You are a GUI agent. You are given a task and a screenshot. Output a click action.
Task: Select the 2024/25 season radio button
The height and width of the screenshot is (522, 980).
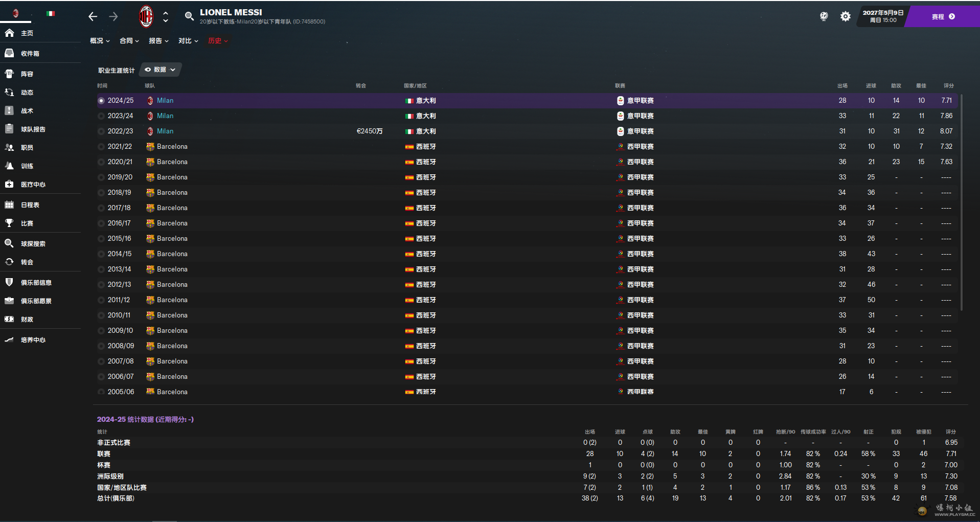click(x=101, y=101)
